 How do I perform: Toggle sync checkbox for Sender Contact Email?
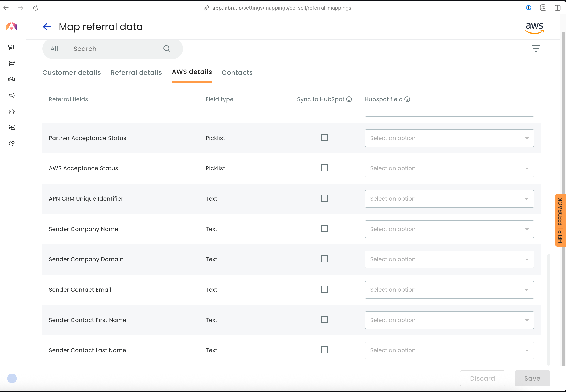[324, 289]
